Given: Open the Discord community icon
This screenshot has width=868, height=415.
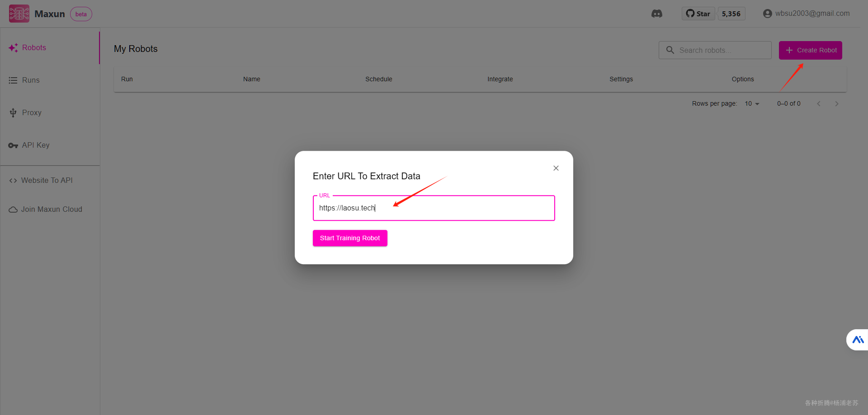Looking at the screenshot, I should pos(657,14).
